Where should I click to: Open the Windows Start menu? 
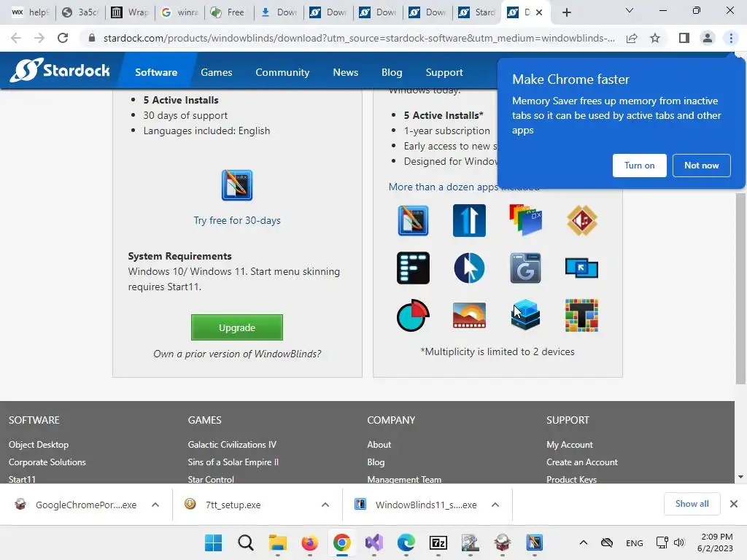pyautogui.click(x=214, y=542)
